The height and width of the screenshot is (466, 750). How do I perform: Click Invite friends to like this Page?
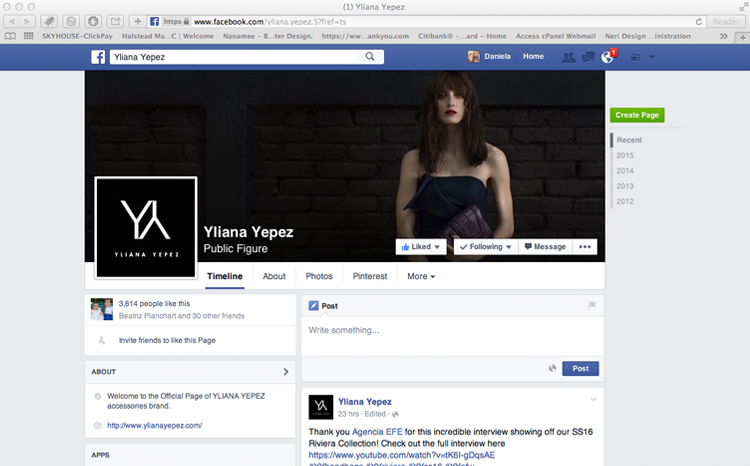click(167, 340)
